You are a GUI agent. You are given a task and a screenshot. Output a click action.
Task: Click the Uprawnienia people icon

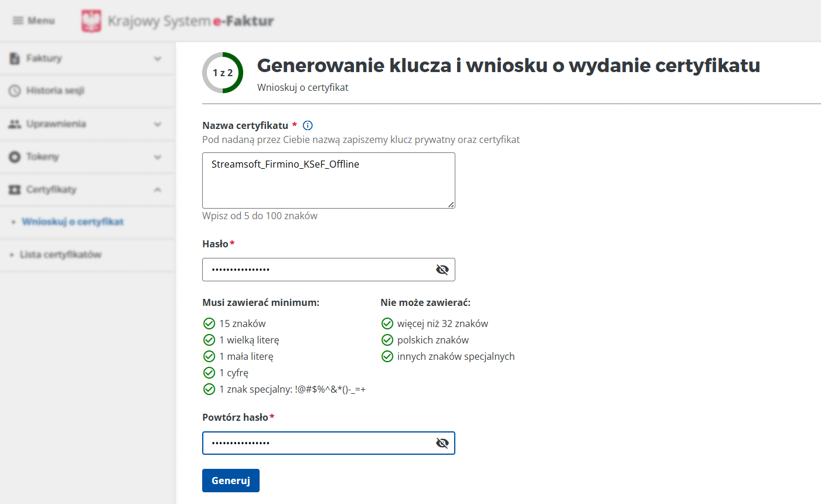pyautogui.click(x=13, y=124)
